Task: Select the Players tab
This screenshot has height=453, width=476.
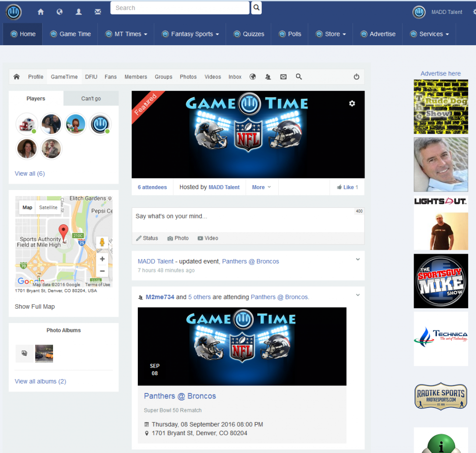Action: coord(36,98)
